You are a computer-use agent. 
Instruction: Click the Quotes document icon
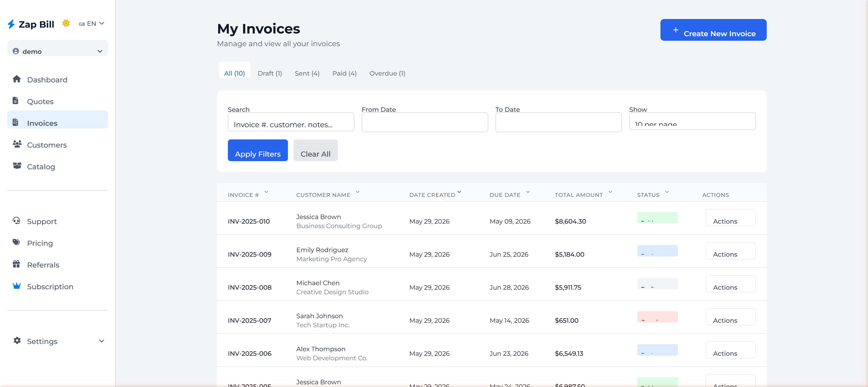(16, 100)
